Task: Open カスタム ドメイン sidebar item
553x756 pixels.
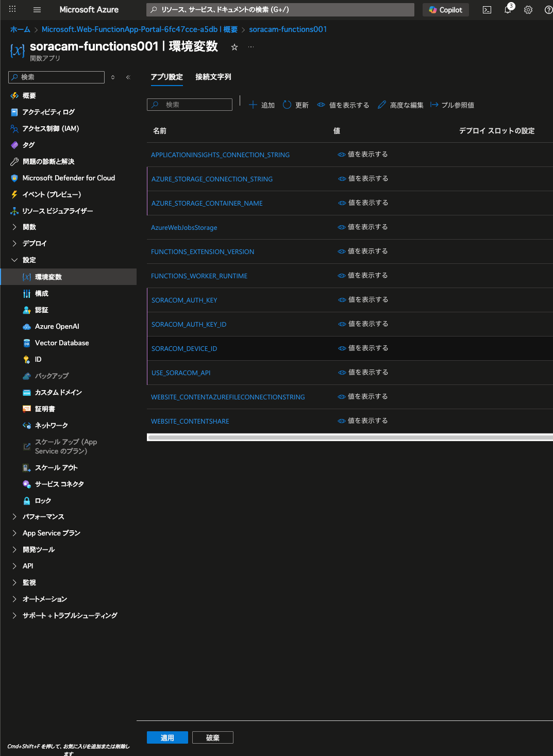Action: coord(58,393)
